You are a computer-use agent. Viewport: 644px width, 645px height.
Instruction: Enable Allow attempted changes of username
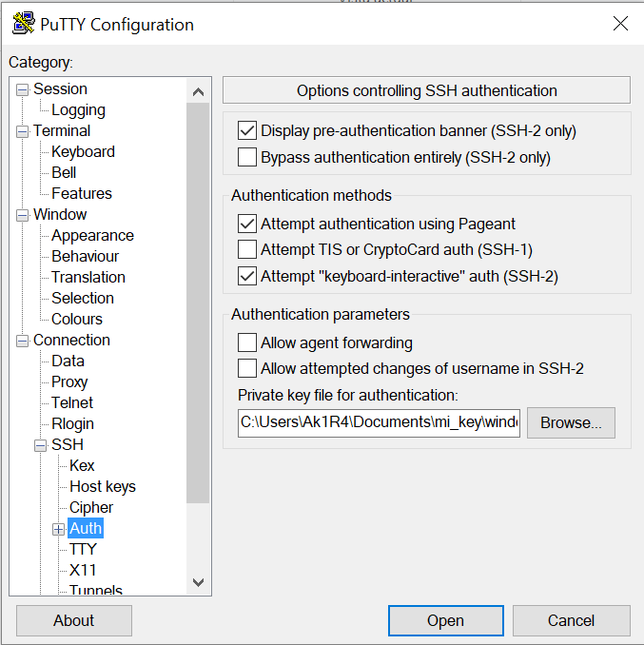tap(247, 368)
